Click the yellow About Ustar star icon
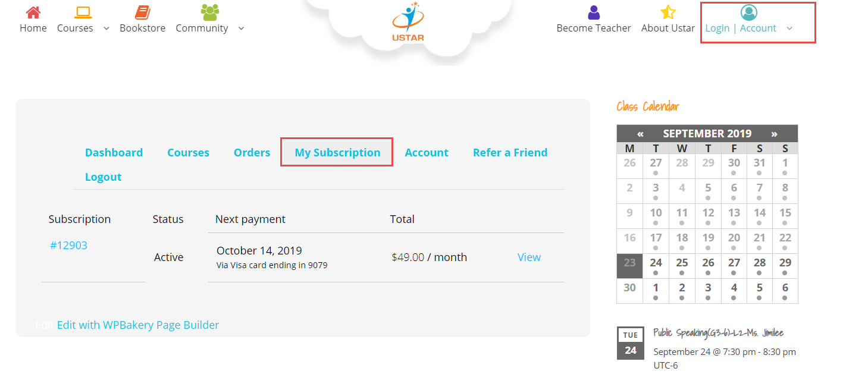This screenshot has width=868, height=374. pos(668,12)
